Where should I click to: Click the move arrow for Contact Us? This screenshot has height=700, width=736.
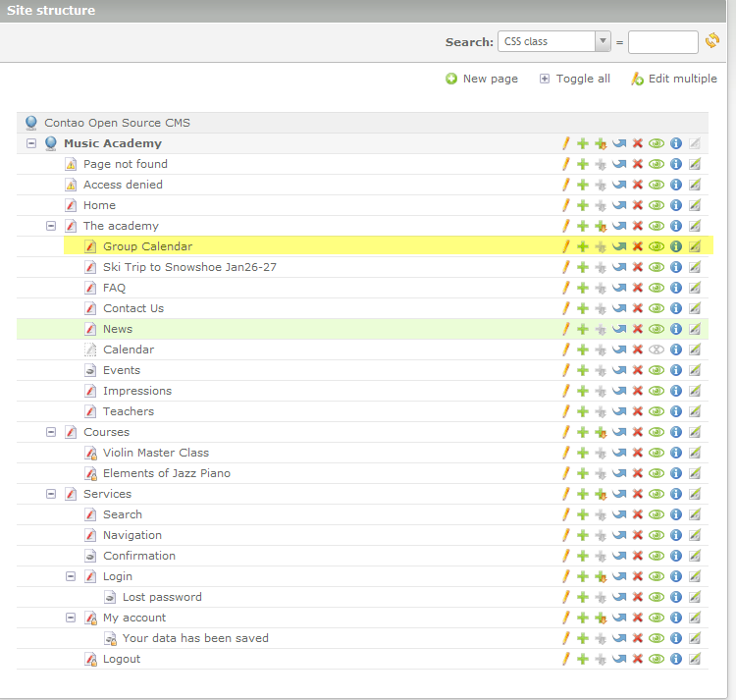point(619,308)
